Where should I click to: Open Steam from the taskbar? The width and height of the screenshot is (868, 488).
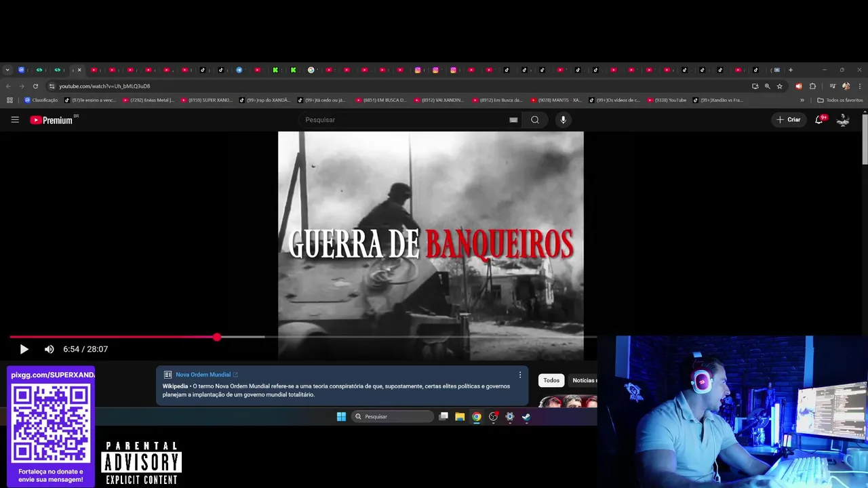[x=526, y=417]
